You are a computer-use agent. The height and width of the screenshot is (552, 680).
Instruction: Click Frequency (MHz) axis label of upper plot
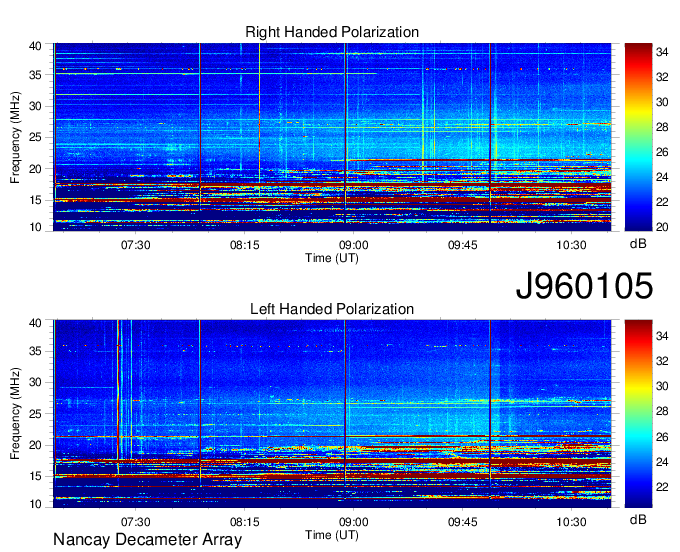15,137
